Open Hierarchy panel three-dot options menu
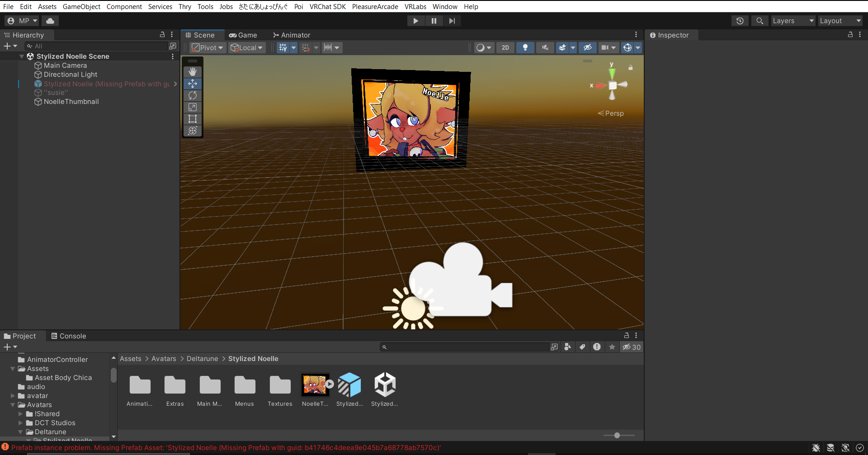 tap(172, 35)
